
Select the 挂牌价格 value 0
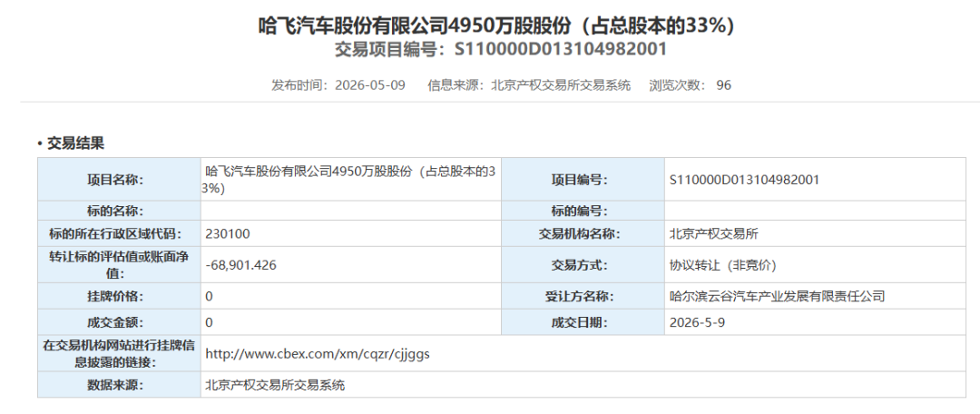(x=210, y=296)
